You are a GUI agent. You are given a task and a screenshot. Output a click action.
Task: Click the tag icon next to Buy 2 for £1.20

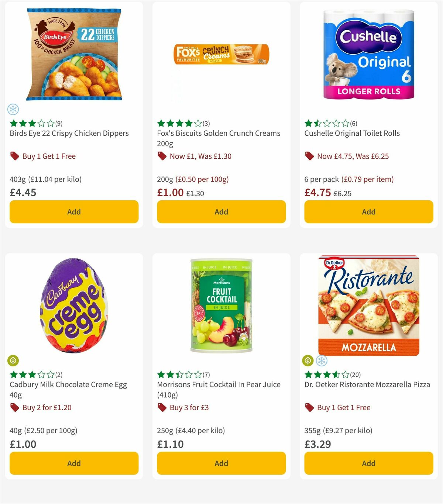coord(14,408)
